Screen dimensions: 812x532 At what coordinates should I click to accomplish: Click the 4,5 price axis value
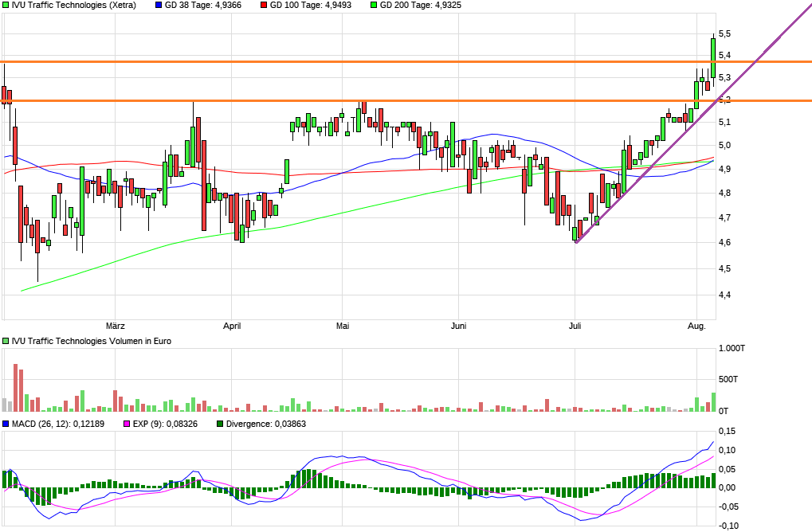click(x=725, y=268)
